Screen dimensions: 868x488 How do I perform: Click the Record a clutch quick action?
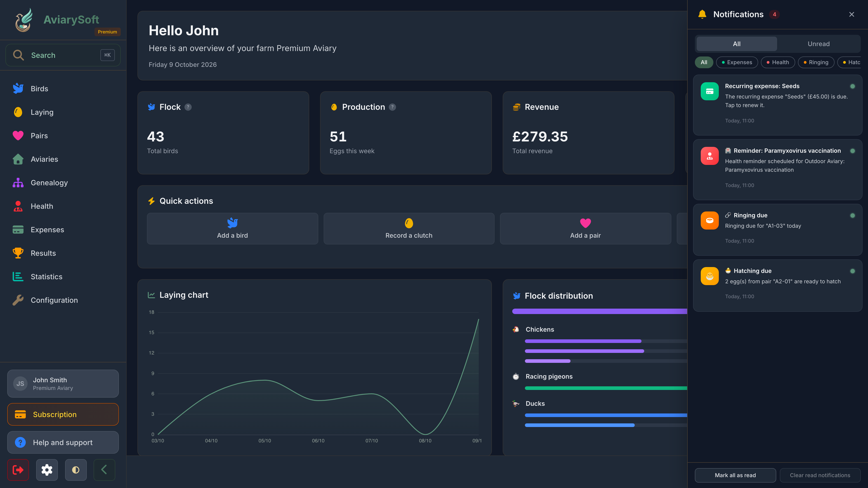pos(409,229)
